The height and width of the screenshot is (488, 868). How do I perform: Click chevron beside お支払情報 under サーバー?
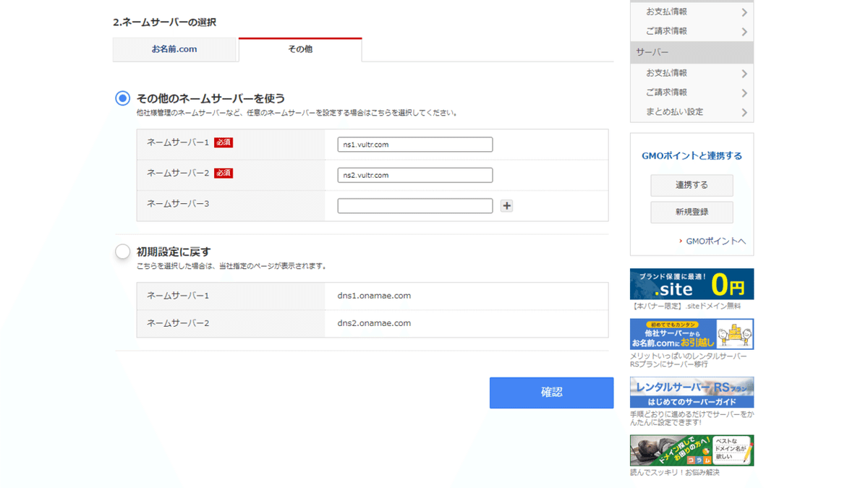coord(744,74)
